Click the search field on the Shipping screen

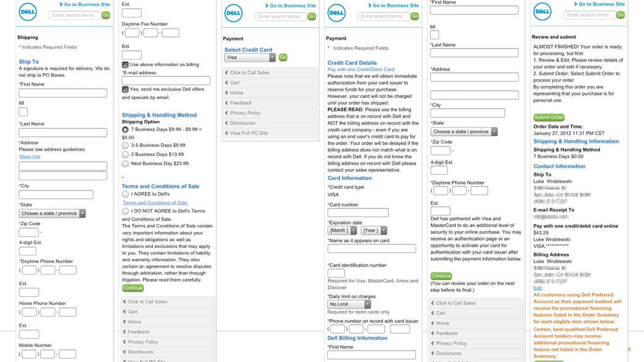75,15
